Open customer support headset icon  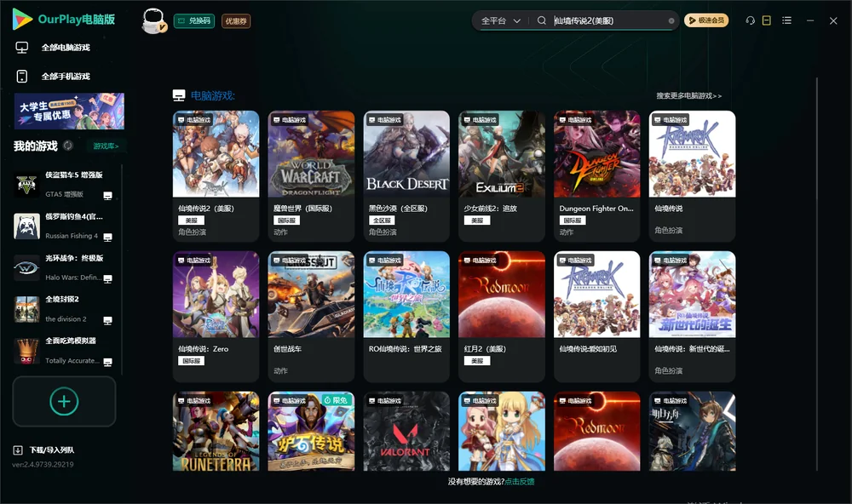751,20
